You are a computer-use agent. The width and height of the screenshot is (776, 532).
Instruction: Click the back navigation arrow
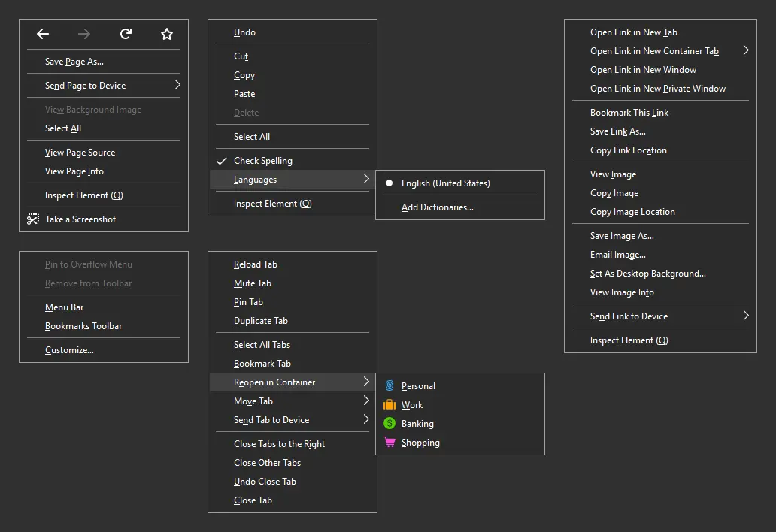click(42, 34)
